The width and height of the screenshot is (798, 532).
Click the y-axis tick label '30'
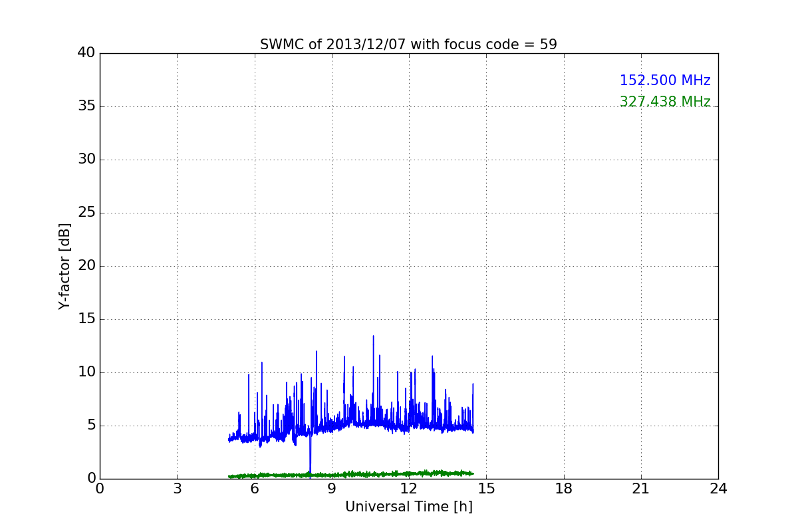click(x=86, y=160)
